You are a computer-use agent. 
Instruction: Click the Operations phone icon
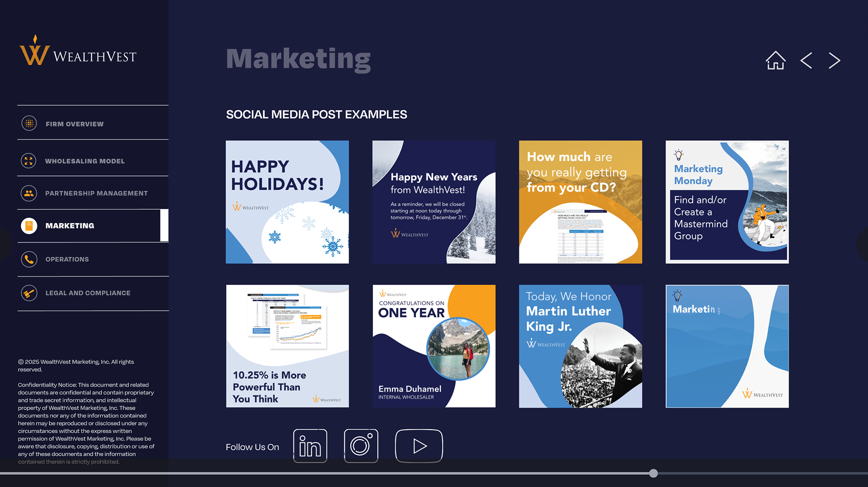pos(29,259)
